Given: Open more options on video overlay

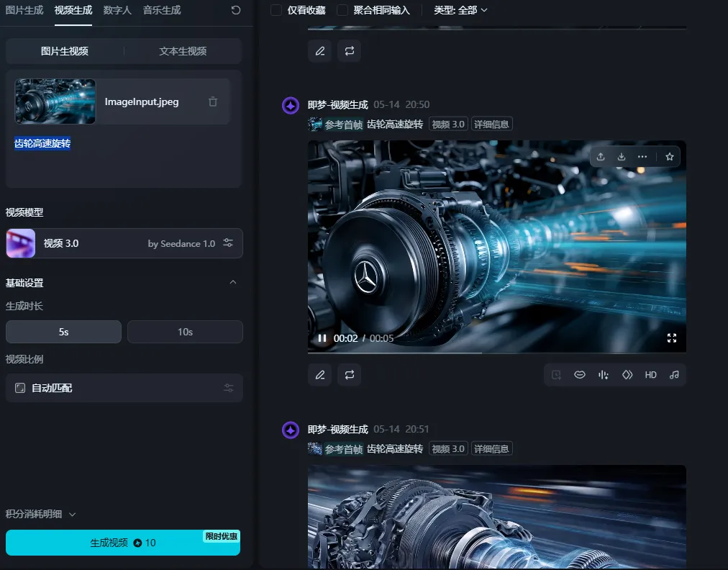Looking at the screenshot, I should tap(642, 157).
